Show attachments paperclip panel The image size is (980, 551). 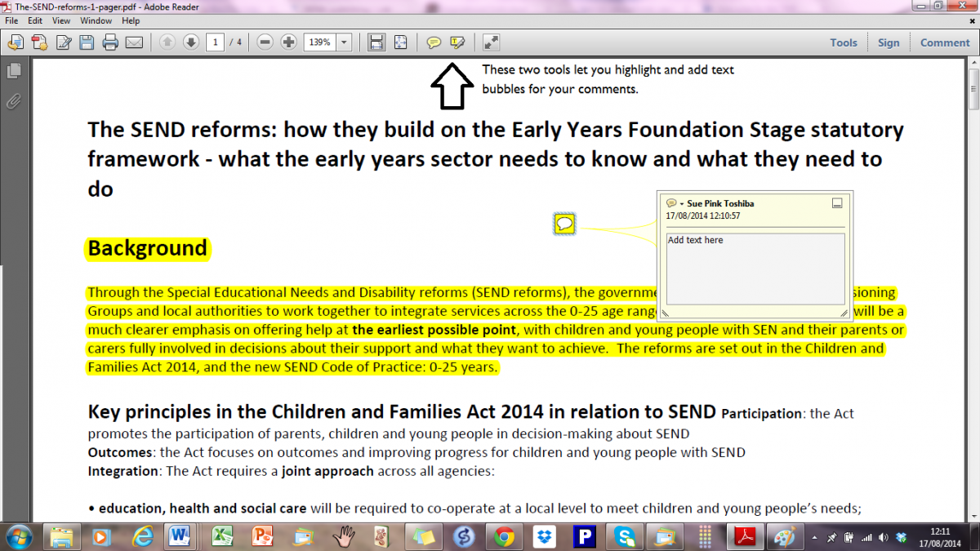point(13,101)
